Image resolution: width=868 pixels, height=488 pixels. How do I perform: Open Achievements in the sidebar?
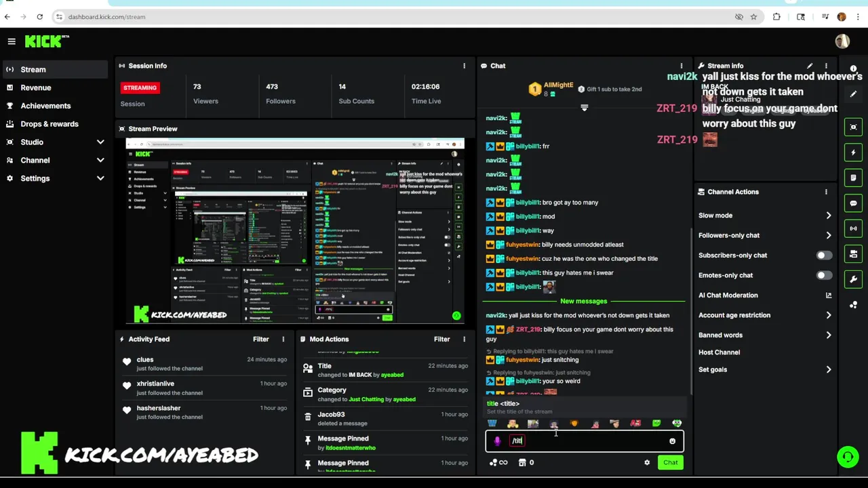(x=55, y=106)
